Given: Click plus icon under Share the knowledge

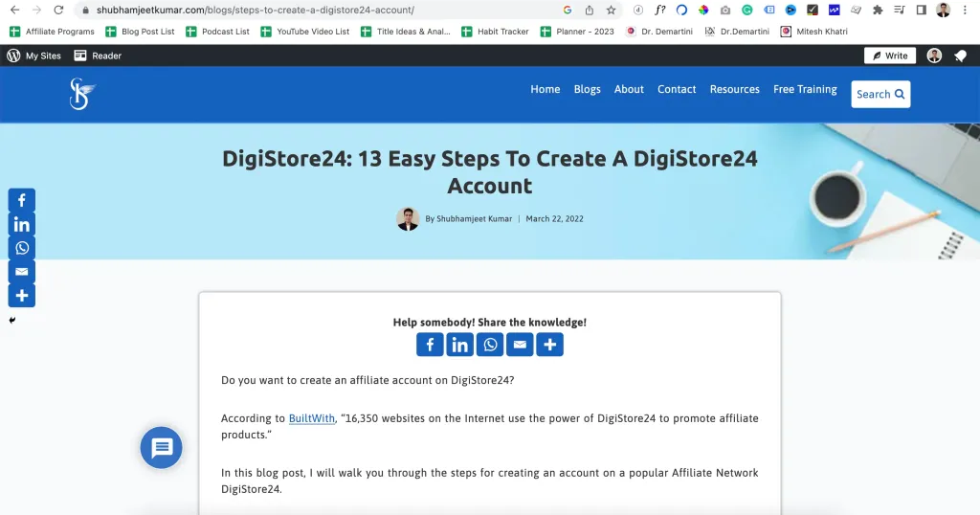Looking at the screenshot, I should click(550, 345).
